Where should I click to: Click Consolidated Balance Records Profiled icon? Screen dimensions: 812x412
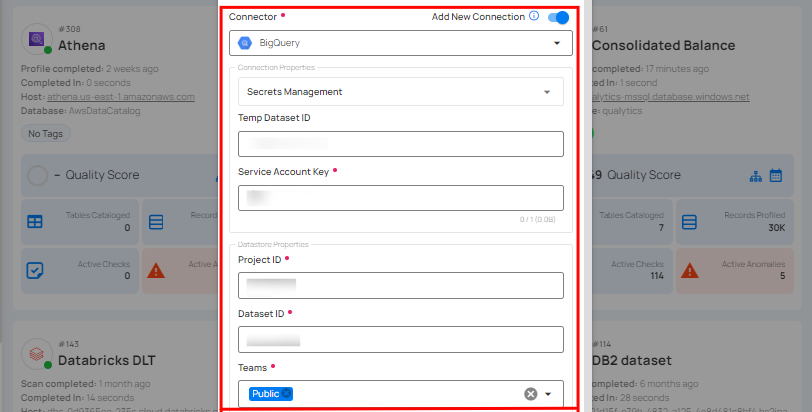coord(689,222)
